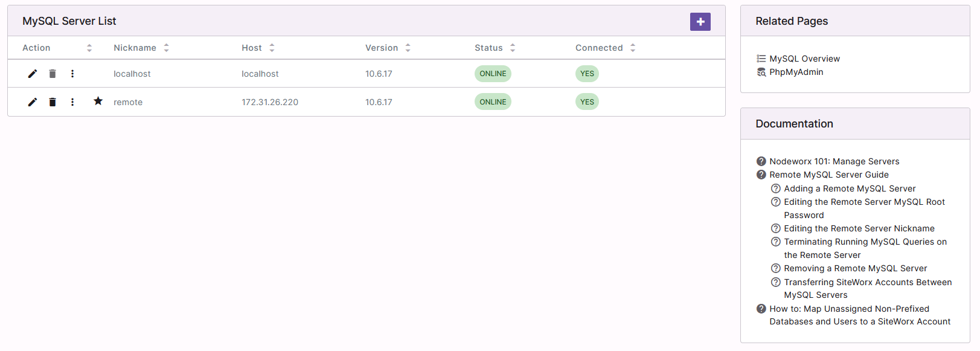Click the help icon beside Nodeworx 101

[761, 161]
